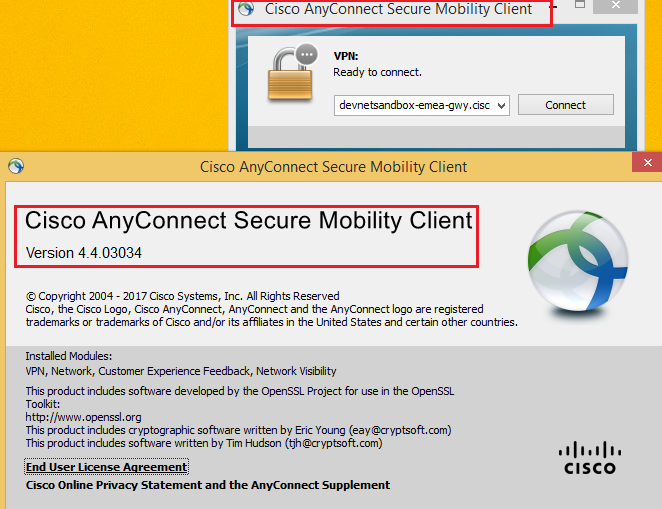This screenshot has height=509, width=662.
Task: Click the 'Ready to connect.' status text
Action: (377, 72)
